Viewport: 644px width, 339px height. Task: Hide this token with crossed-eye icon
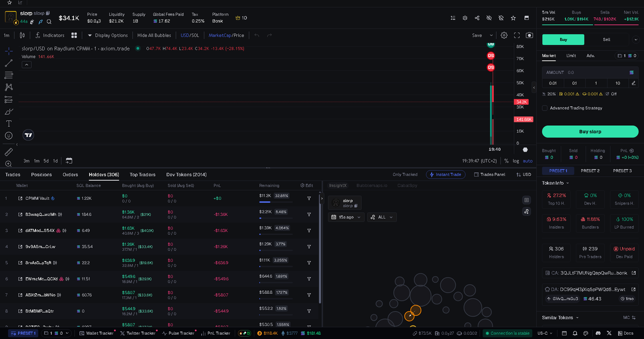[489, 18]
